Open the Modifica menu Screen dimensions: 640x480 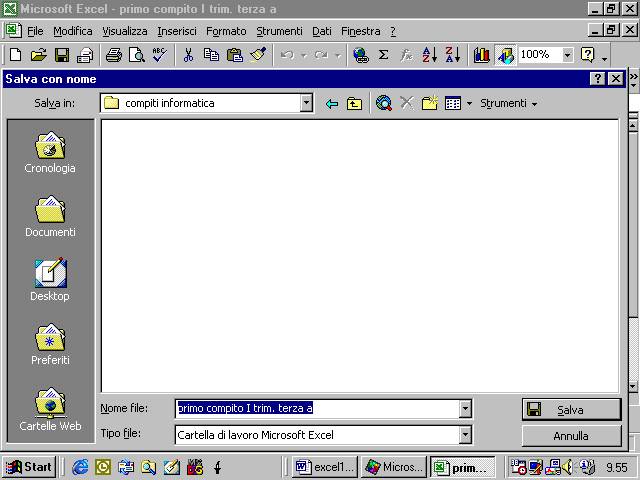tap(73, 31)
